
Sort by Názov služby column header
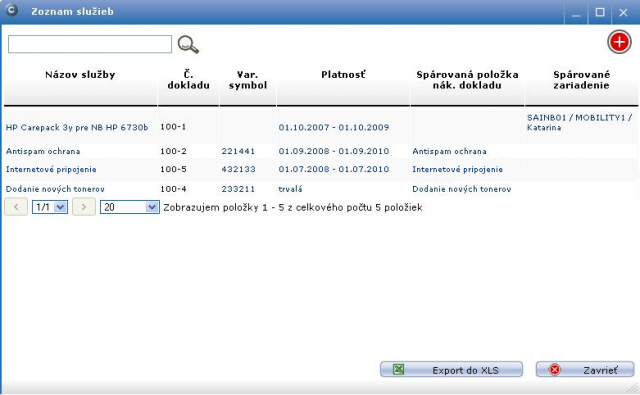coord(80,75)
